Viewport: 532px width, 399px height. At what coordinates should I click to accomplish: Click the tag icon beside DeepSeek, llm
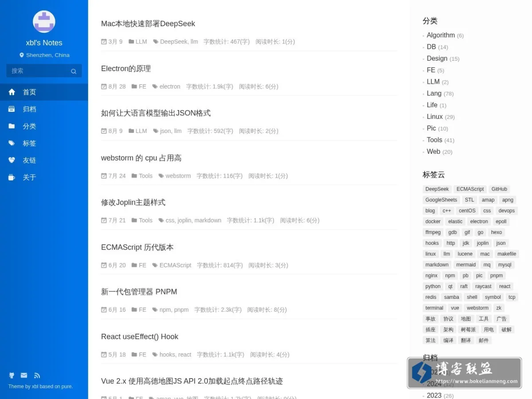pos(156,42)
